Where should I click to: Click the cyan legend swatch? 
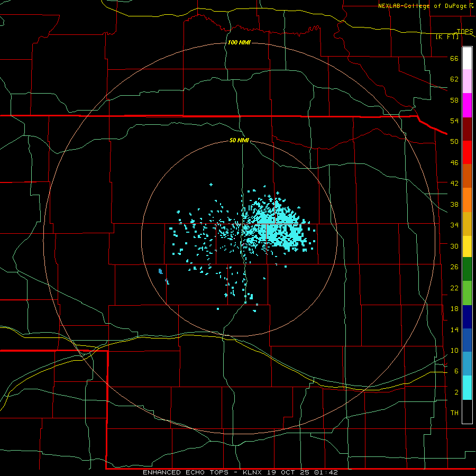point(467,388)
